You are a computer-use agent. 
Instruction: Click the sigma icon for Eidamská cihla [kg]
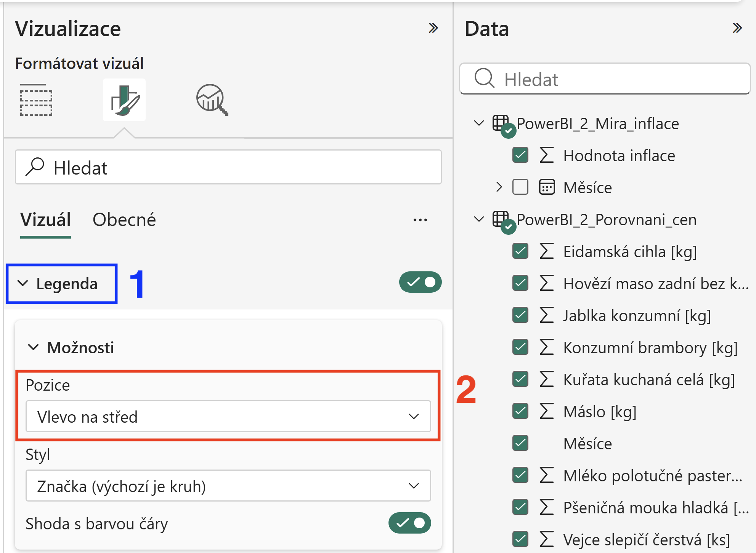point(547,251)
